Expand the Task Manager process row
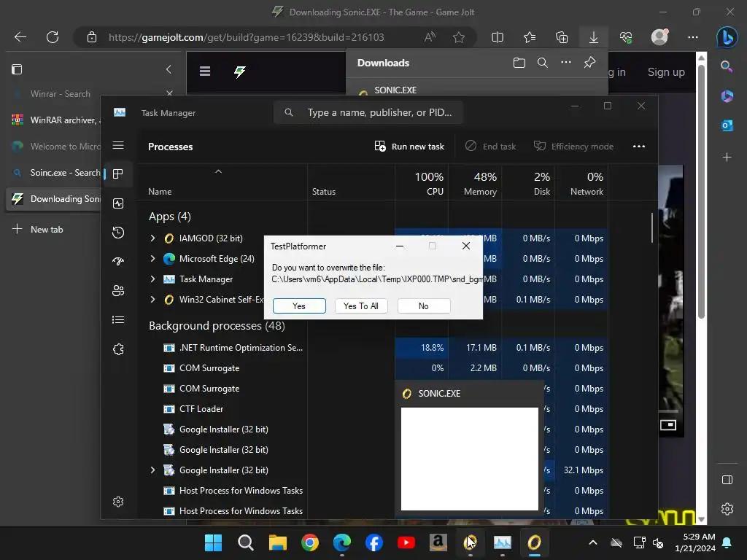The width and height of the screenshot is (747, 560). [152, 279]
